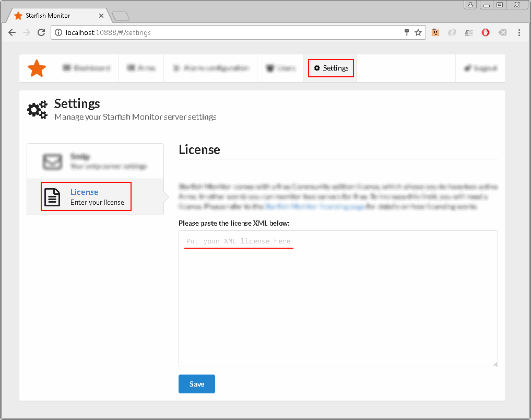
Task: Reload the page with refresh icon
Action: coord(41,32)
